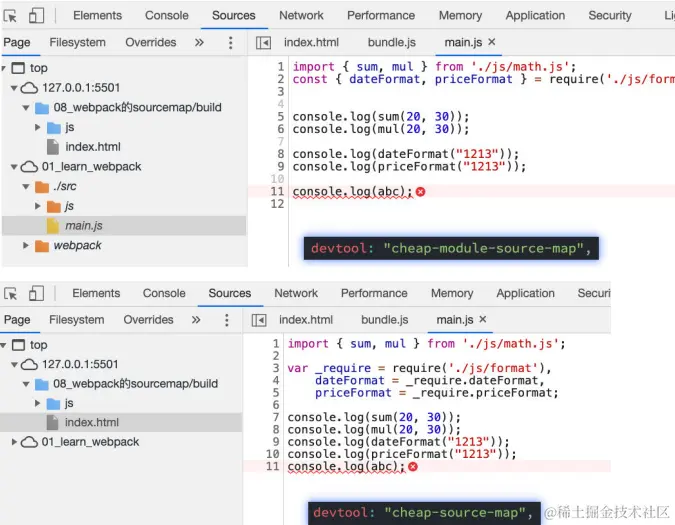Open Performance tab in top DevTools

tap(381, 15)
